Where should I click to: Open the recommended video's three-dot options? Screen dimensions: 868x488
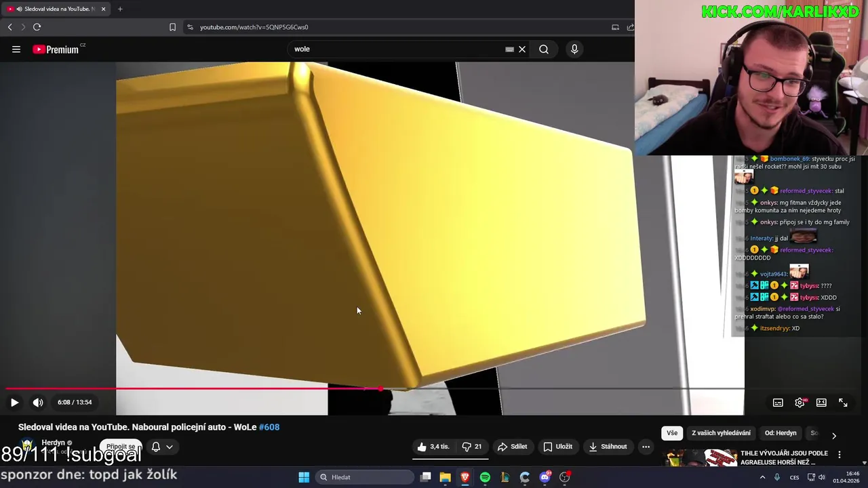[840, 455]
